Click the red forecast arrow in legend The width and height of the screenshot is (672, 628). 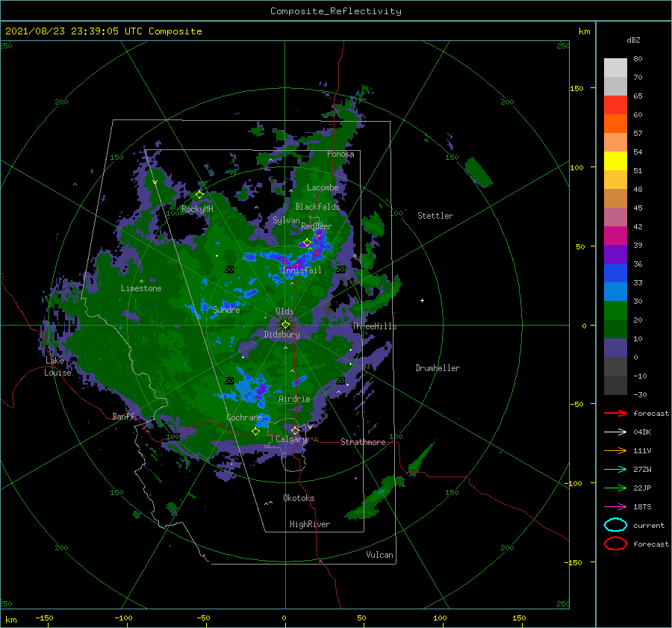[x=615, y=413]
